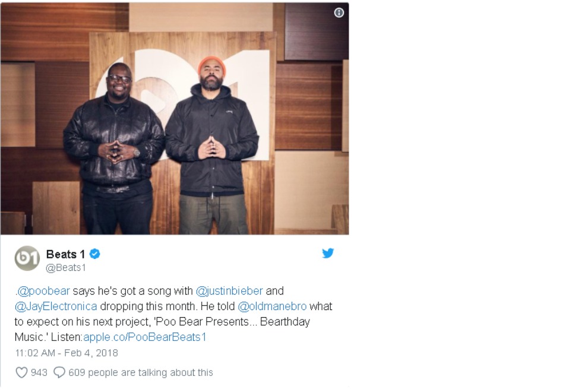Click the Beats 1 account name

[x=65, y=254]
